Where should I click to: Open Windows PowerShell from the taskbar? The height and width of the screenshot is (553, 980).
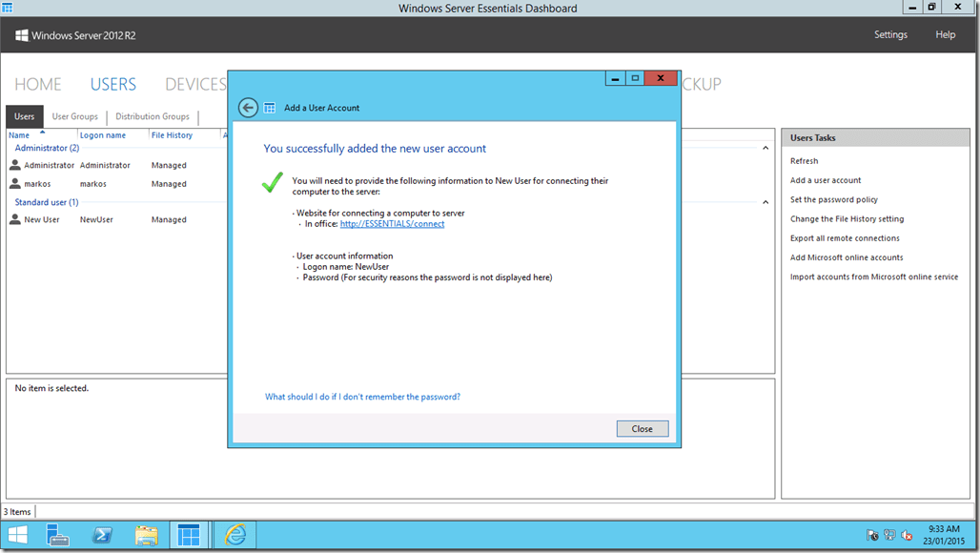pyautogui.click(x=102, y=535)
